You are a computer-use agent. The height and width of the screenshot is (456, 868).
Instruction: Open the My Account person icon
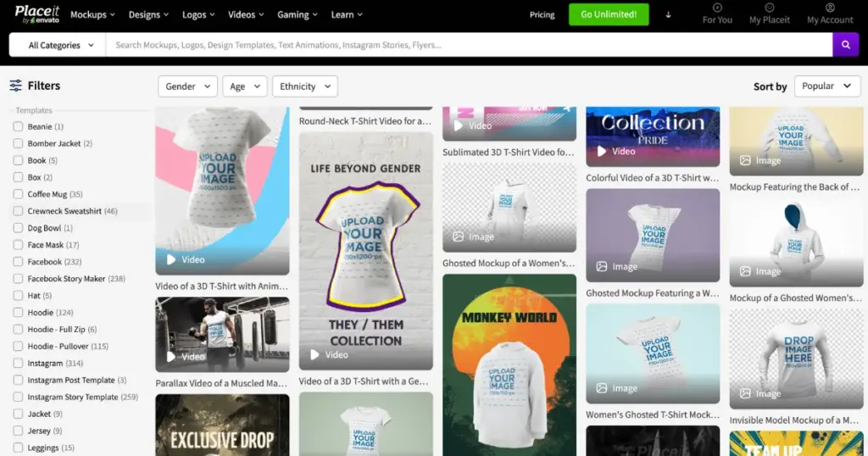[x=830, y=8]
